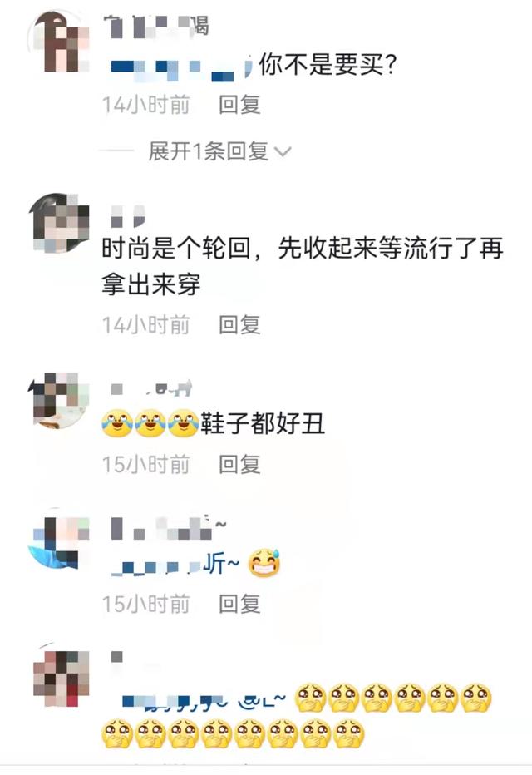The height and width of the screenshot is (775, 532).
Task: Tap the first crying-laughing emoji
Action: [117, 423]
